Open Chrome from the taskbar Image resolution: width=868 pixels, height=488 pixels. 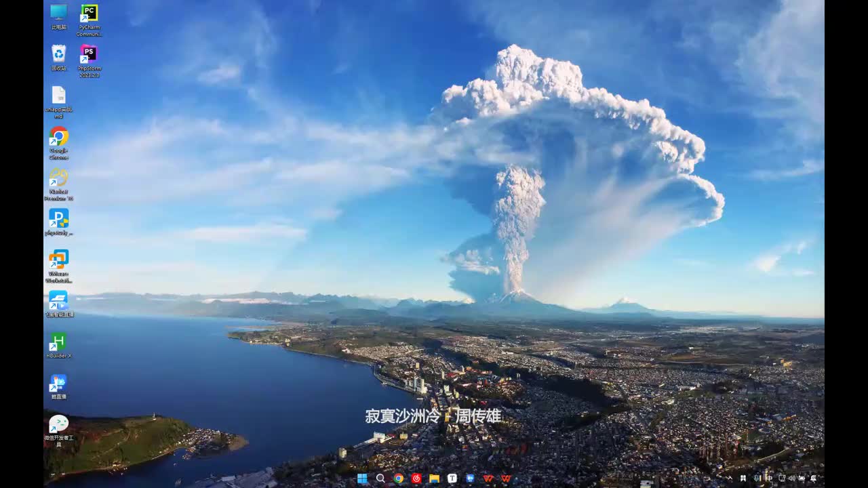click(399, 478)
